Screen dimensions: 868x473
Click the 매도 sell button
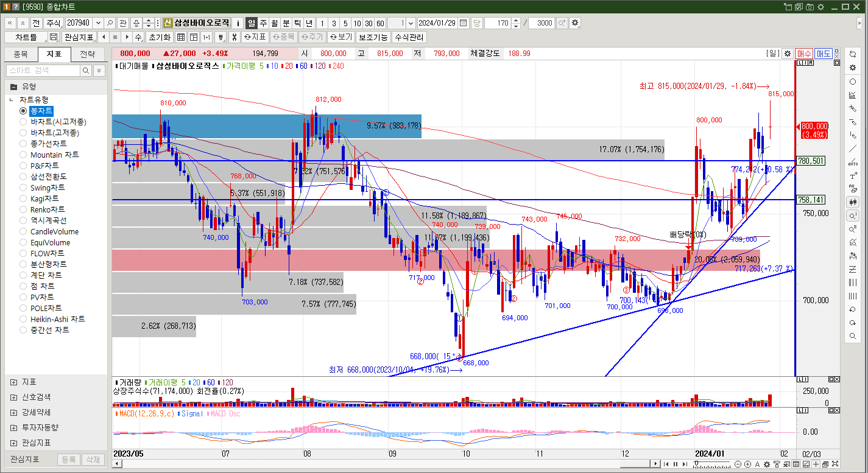[x=824, y=54]
